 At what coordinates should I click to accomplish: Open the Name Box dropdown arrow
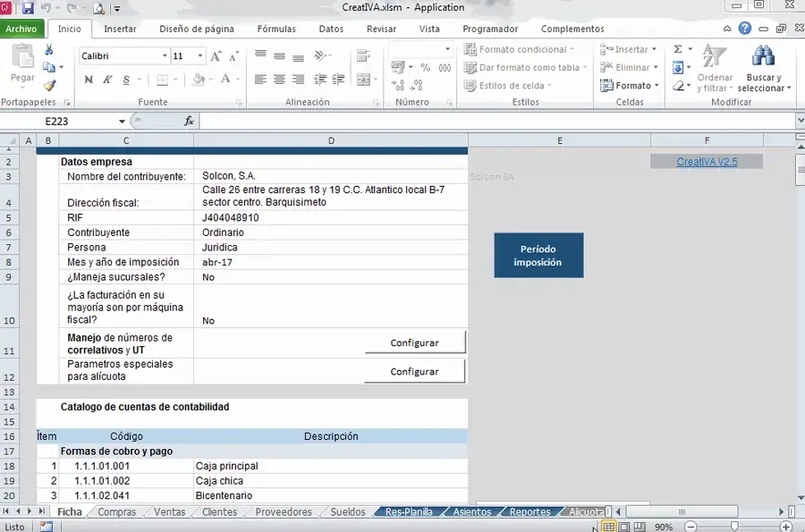coord(122,122)
